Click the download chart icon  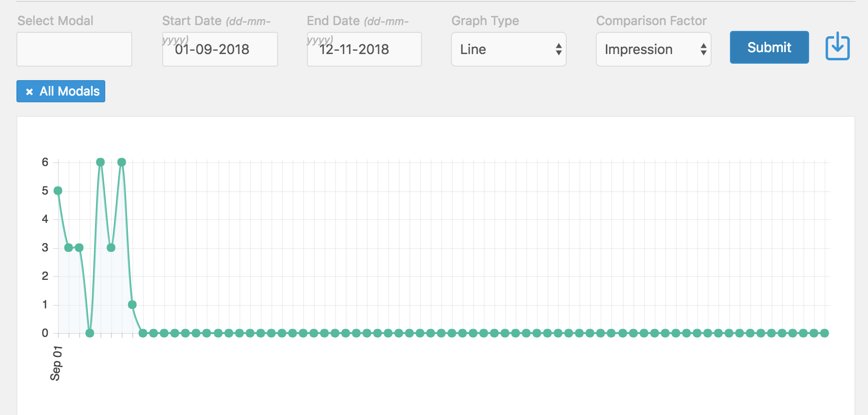[x=837, y=46]
